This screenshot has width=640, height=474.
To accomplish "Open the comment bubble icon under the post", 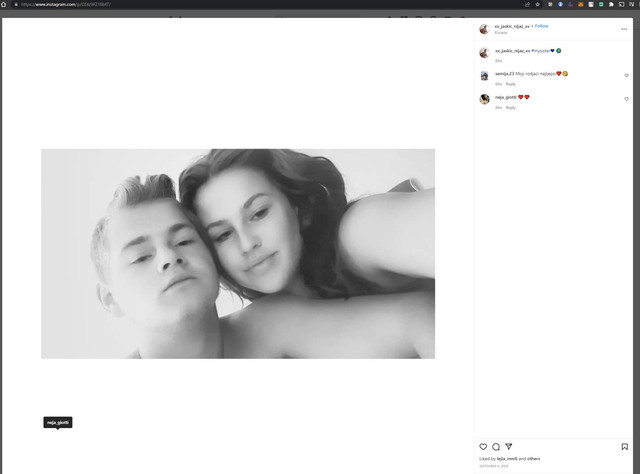I will (x=496, y=447).
